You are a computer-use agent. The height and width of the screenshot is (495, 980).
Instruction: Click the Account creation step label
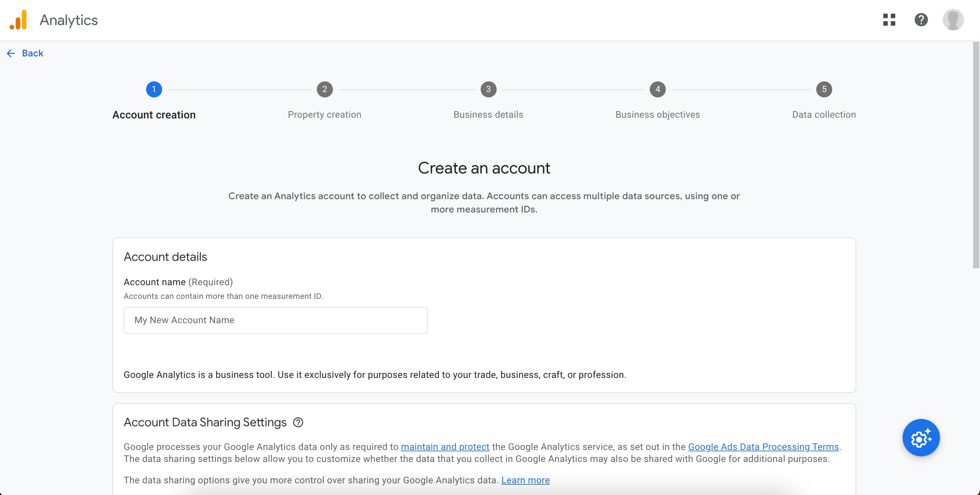[x=154, y=115]
